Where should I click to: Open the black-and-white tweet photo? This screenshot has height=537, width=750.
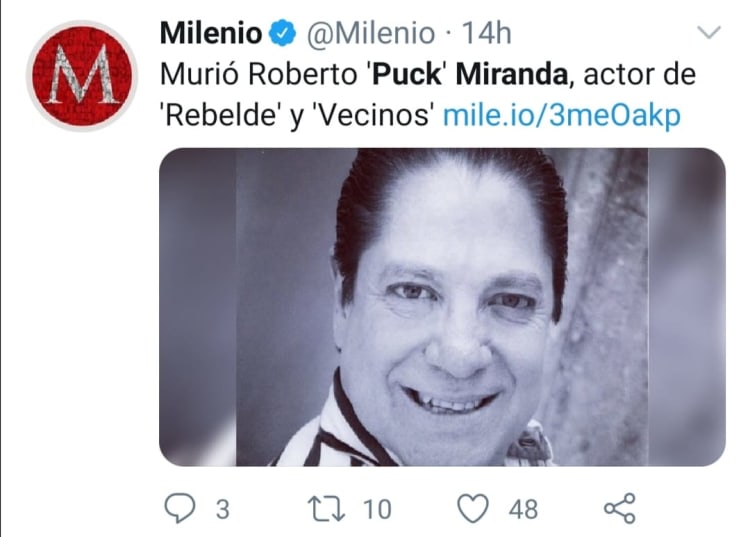point(442,307)
